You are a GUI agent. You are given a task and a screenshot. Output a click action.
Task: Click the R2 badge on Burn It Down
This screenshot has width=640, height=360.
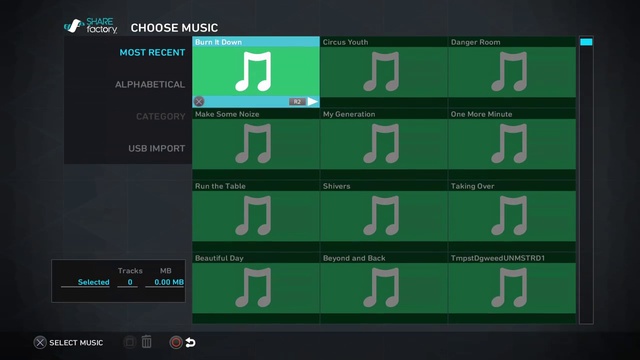tap(297, 102)
